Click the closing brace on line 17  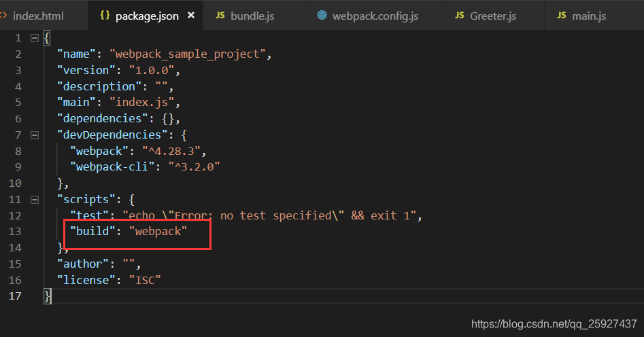pos(47,296)
